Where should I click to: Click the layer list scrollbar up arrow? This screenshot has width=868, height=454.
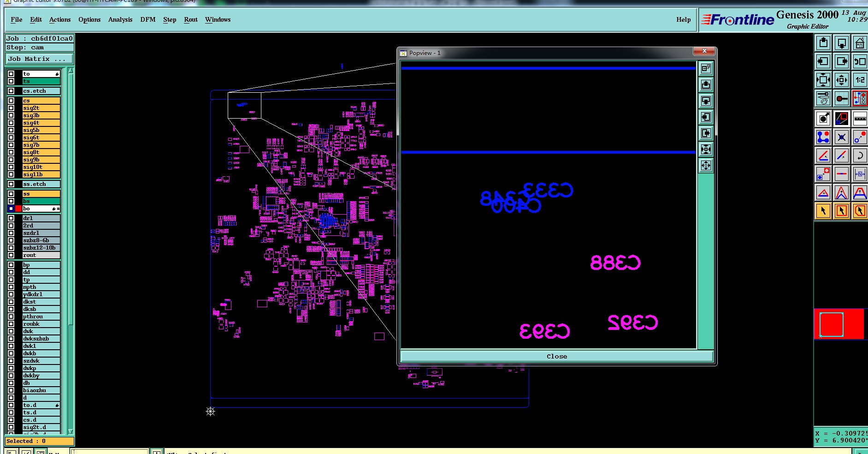pos(71,71)
